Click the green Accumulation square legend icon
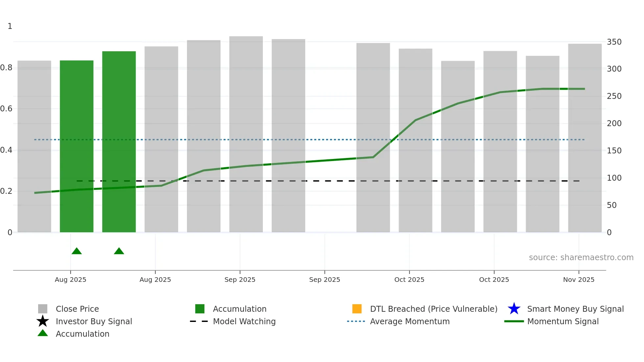The width and height of the screenshot is (644, 362). [200, 309]
